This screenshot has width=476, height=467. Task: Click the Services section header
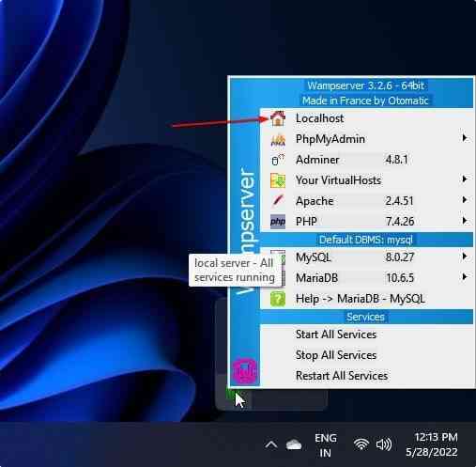(366, 317)
